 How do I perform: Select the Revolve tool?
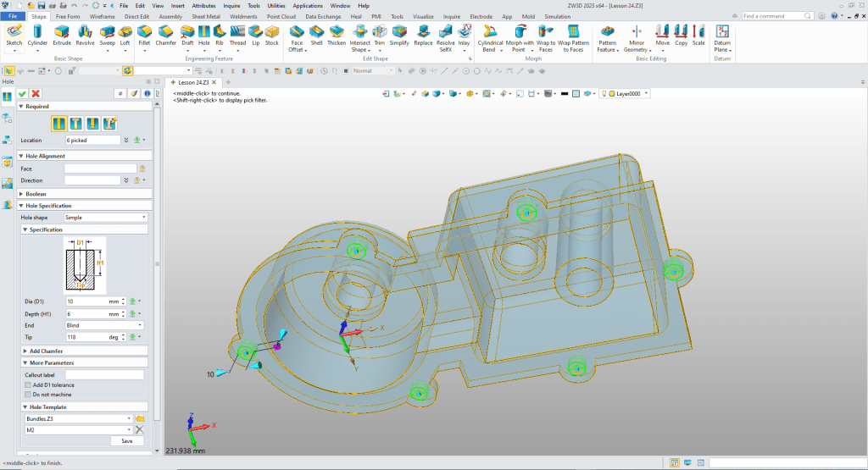(x=85, y=34)
